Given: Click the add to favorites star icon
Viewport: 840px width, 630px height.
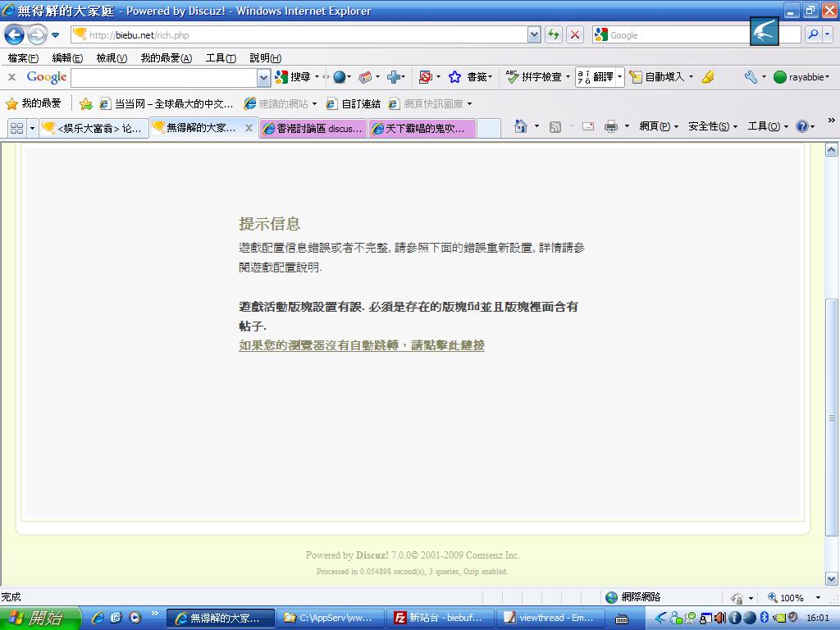Looking at the screenshot, I should 85,104.
